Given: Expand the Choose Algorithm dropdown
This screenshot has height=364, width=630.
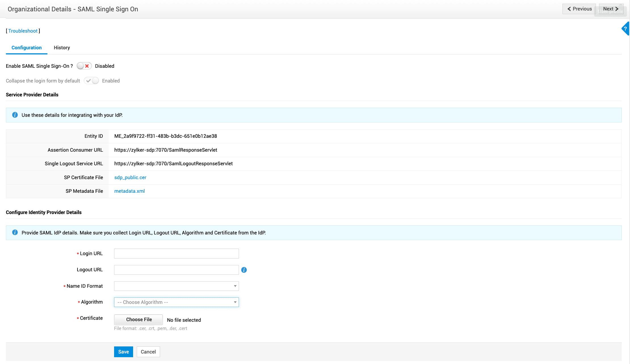Looking at the screenshot, I should pyautogui.click(x=176, y=302).
